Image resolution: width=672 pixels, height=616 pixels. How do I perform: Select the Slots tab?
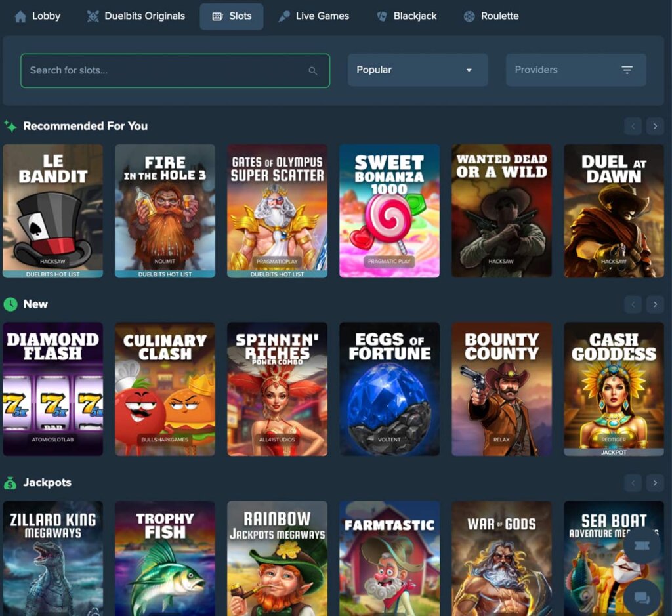pyautogui.click(x=232, y=16)
